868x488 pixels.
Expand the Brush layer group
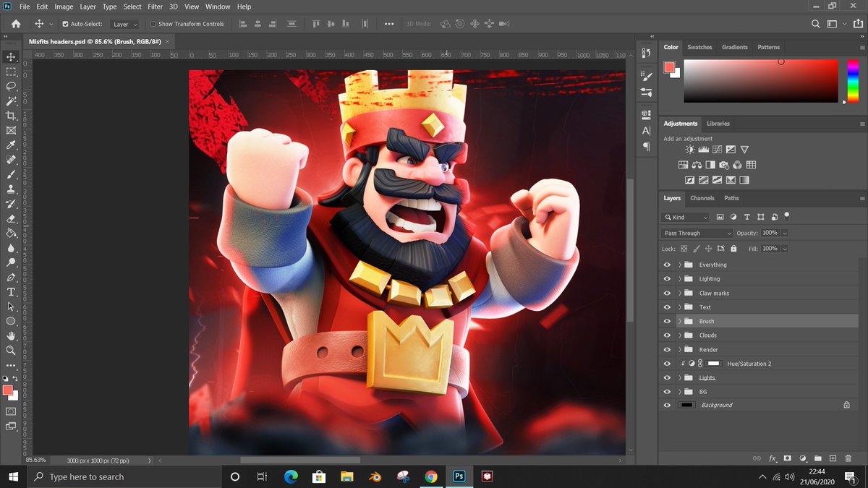click(680, 321)
